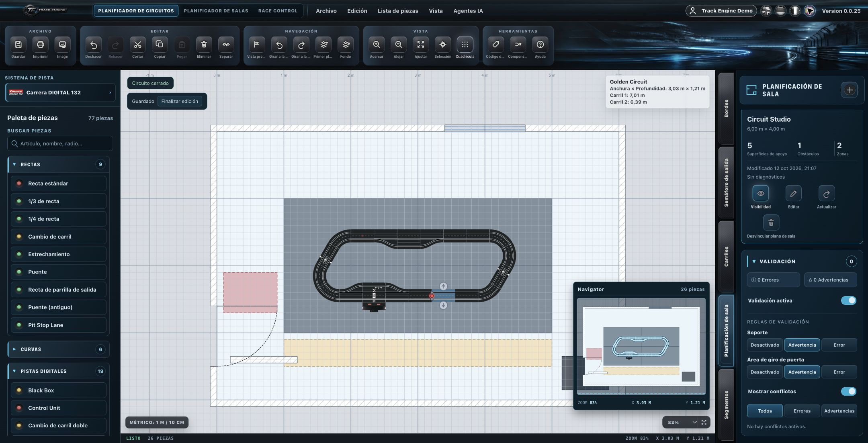Undo with the Deshacer icon
Image resolution: width=868 pixels, height=443 pixels.
click(x=93, y=45)
